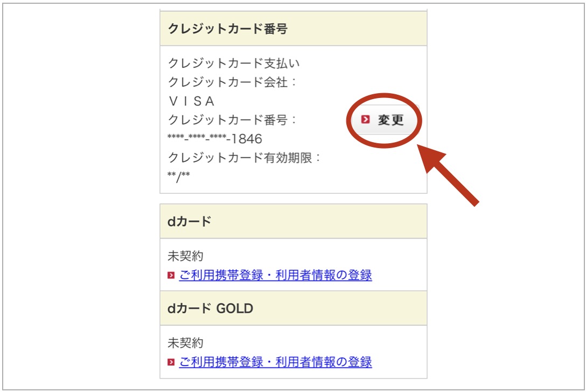586x392 pixels.
Task: Click the クレジットカード会社 label
Action: [232, 82]
